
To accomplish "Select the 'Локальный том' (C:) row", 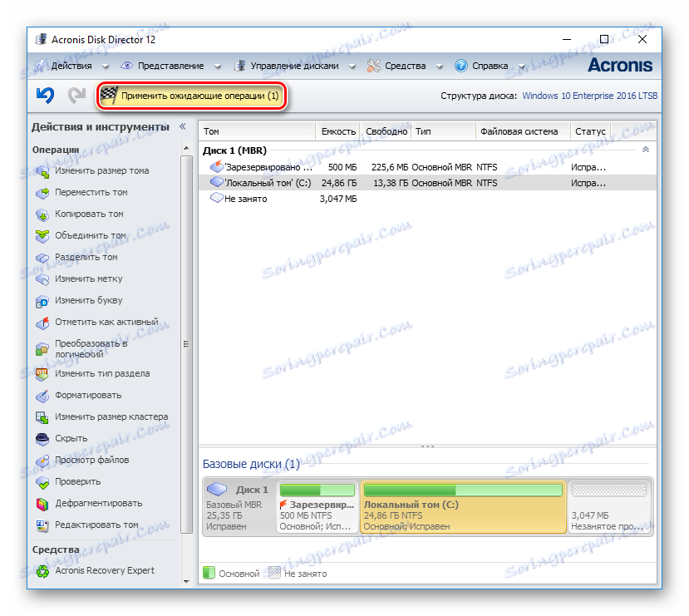I will pyautogui.click(x=427, y=183).
